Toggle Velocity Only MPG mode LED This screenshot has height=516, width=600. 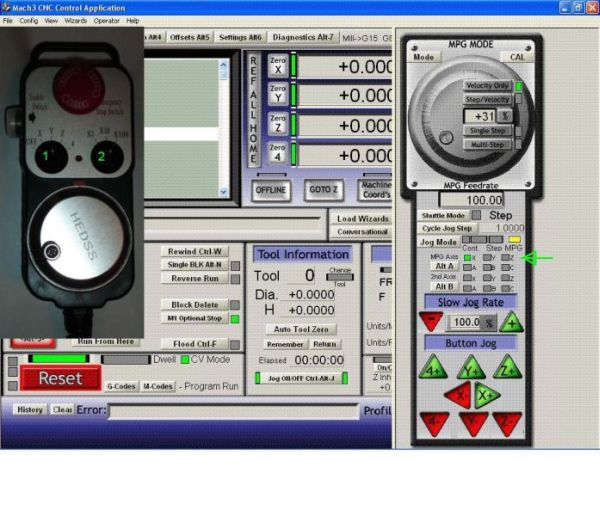(x=518, y=86)
